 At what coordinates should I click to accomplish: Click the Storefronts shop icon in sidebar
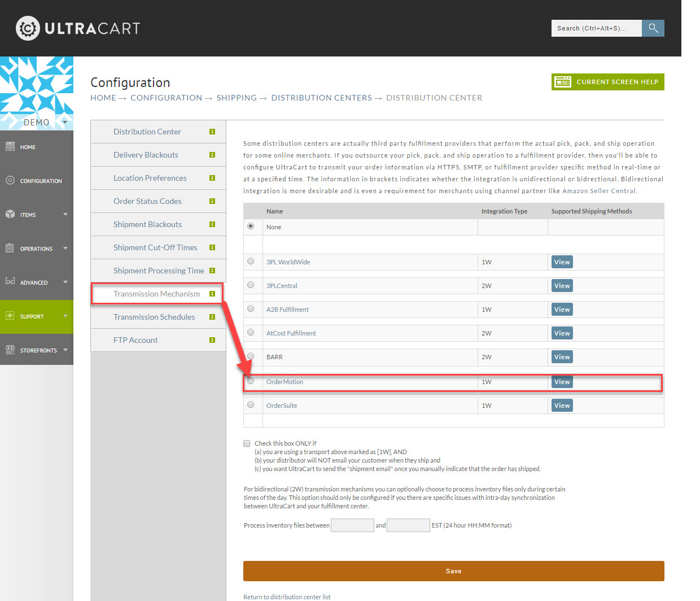(x=10, y=350)
